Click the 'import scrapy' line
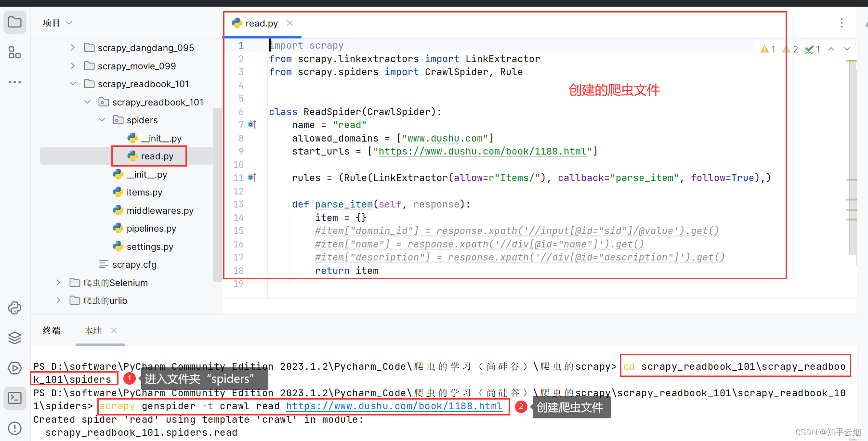Screen dimensions: 868x441 pyautogui.click(x=306, y=45)
